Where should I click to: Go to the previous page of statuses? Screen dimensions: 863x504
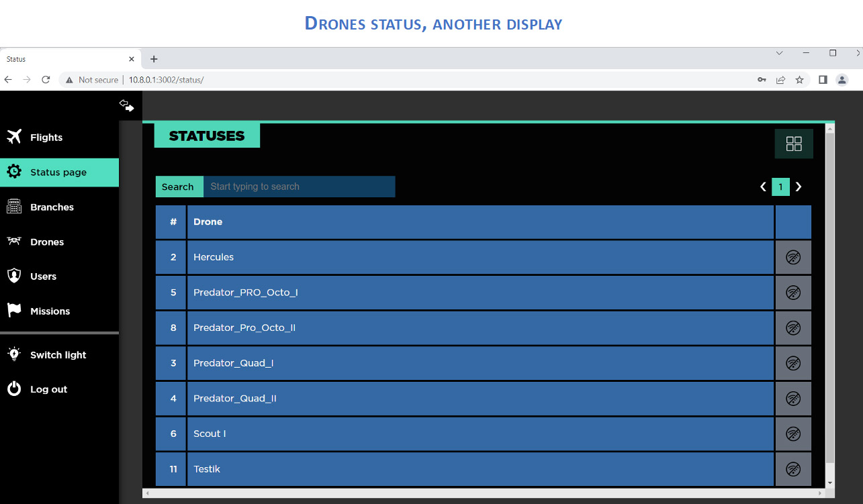(x=763, y=187)
